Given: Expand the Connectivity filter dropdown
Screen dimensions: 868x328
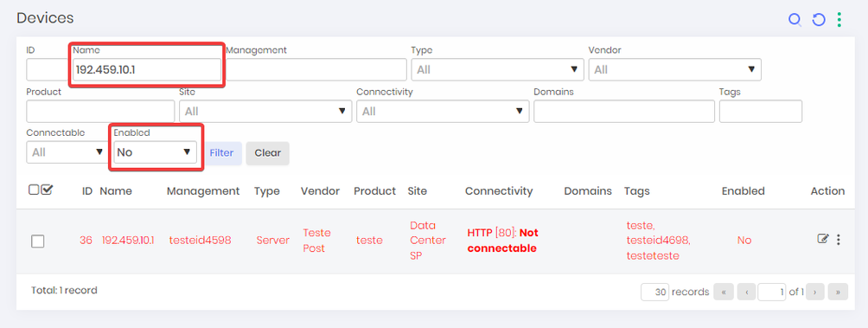Looking at the screenshot, I should pyautogui.click(x=443, y=112).
